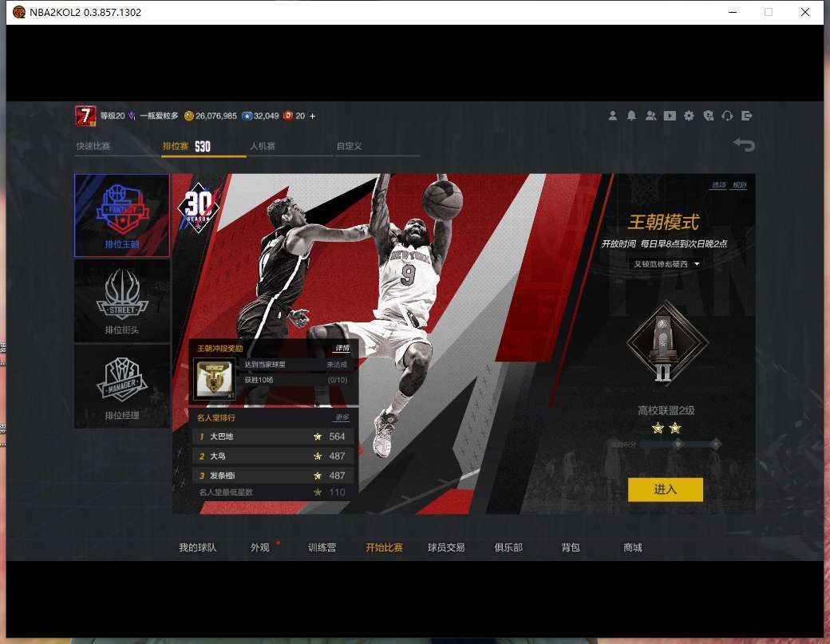Viewport: 830px width, 644px height.
Task: Click 名人堂最低星数 row
Action: (273, 492)
